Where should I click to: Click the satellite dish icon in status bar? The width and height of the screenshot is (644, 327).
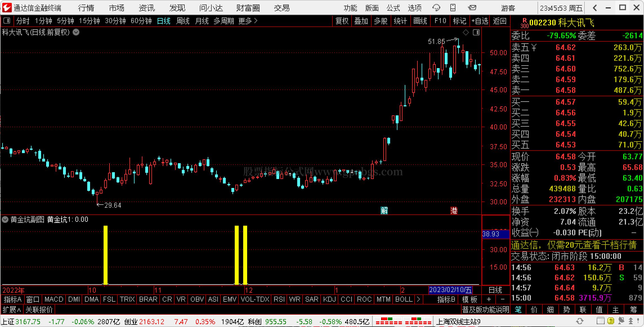(x=621, y=321)
